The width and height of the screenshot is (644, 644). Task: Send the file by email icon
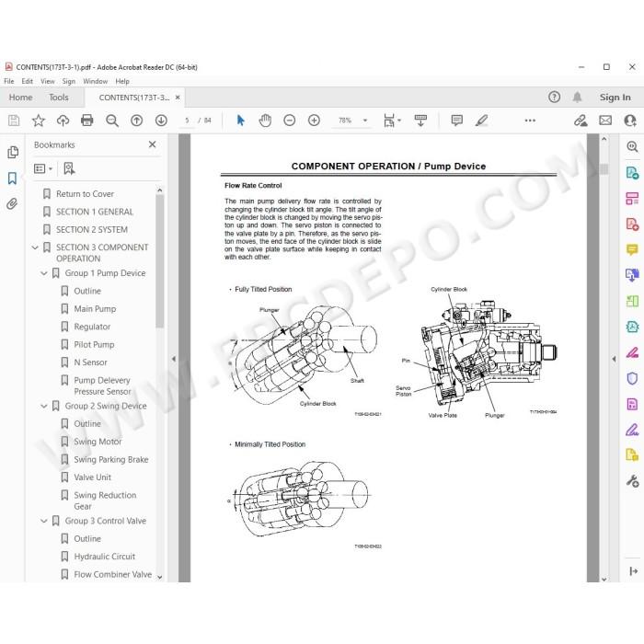coord(605,121)
